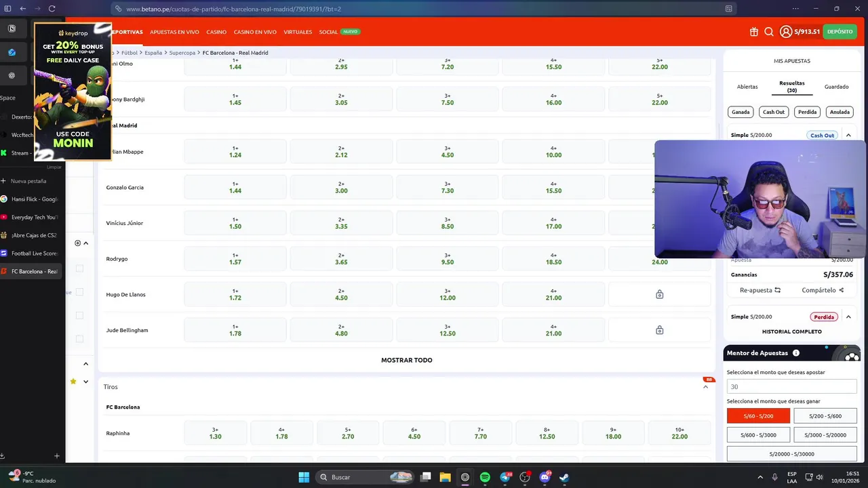
Task: Filter bets by Ganada
Action: [741, 112]
